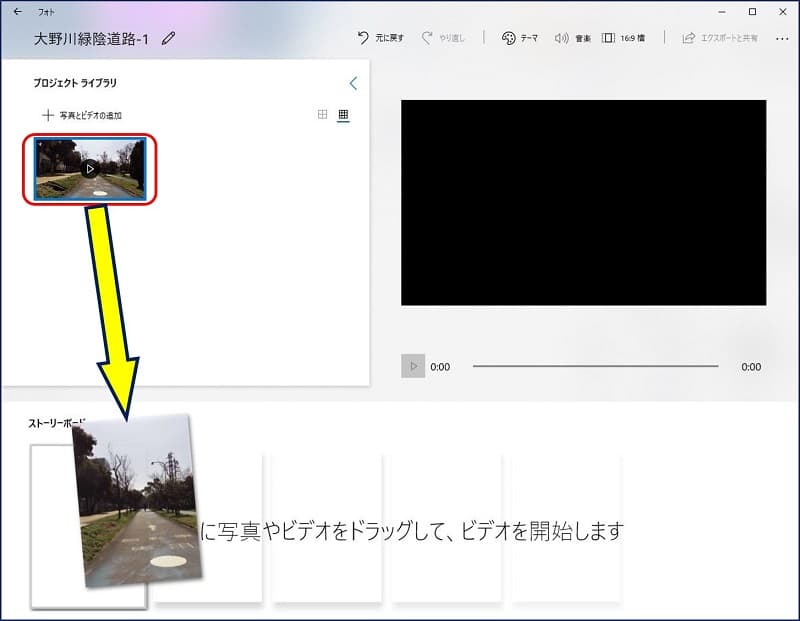The height and width of the screenshot is (621, 800).
Task: Switch library to small grid view
Action: point(343,115)
